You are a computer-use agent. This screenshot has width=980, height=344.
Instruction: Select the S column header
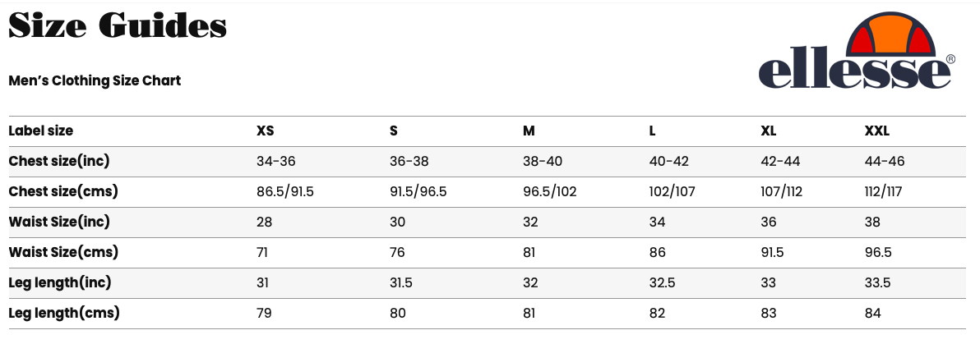pos(393,131)
